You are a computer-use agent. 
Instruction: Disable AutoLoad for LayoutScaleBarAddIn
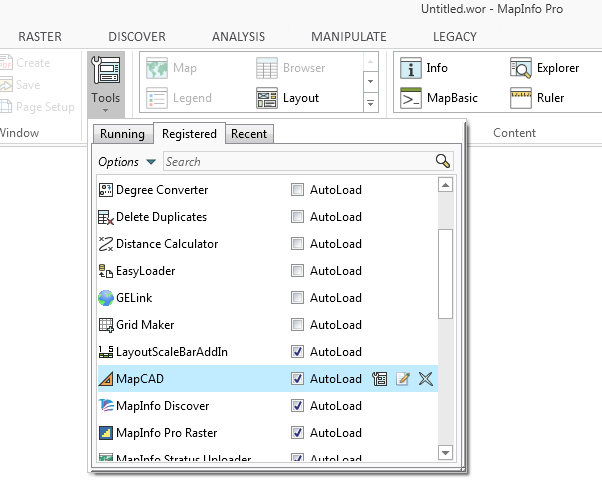298,352
